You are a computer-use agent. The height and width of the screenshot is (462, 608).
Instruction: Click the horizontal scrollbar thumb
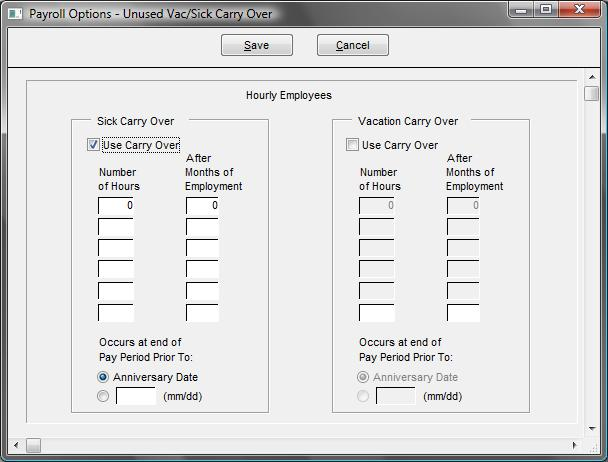(33, 445)
